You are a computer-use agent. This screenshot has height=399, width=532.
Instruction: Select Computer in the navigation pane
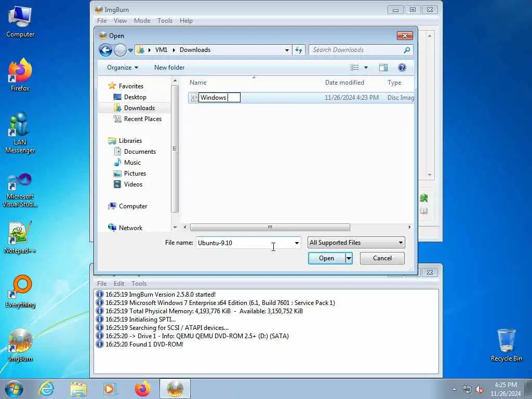click(132, 206)
